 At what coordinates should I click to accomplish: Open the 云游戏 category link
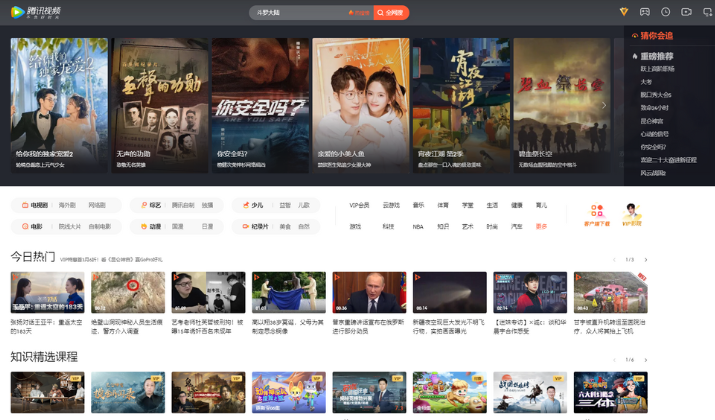[x=391, y=205]
